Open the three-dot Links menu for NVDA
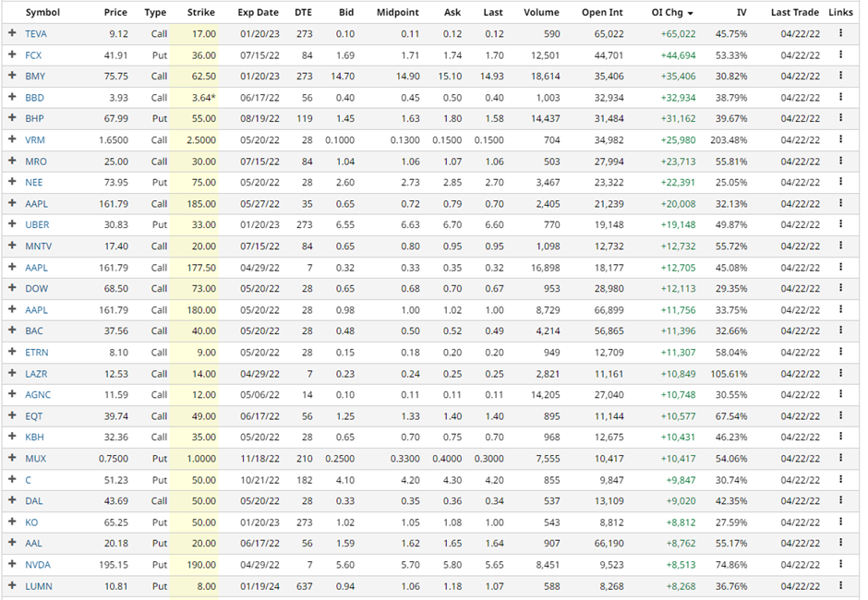Image resolution: width=868 pixels, height=600 pixels. pos(840,564)
